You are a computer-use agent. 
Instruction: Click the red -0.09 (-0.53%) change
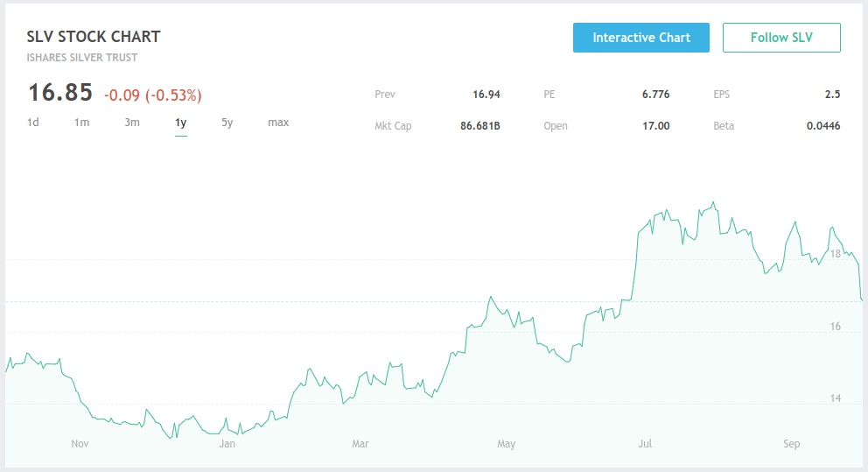(x=152, y=95)
